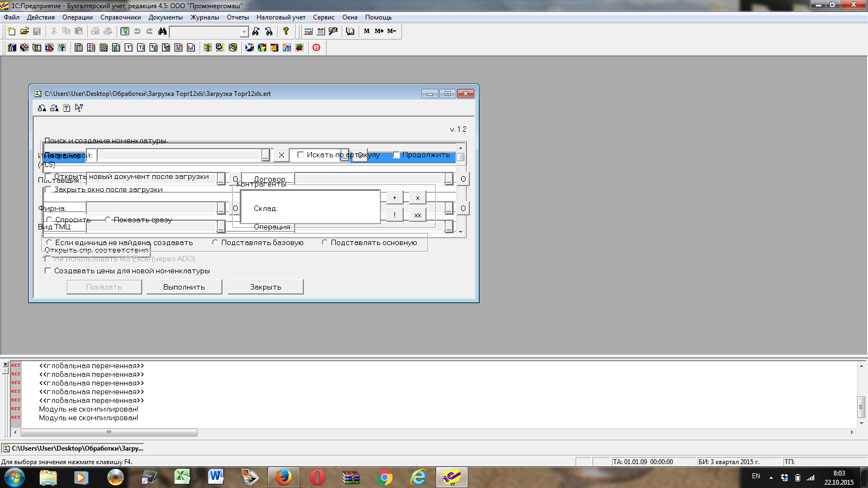This screenshot has width=868, height=488.
Task: Click the X clear button after file field
Action: (281, 155)
